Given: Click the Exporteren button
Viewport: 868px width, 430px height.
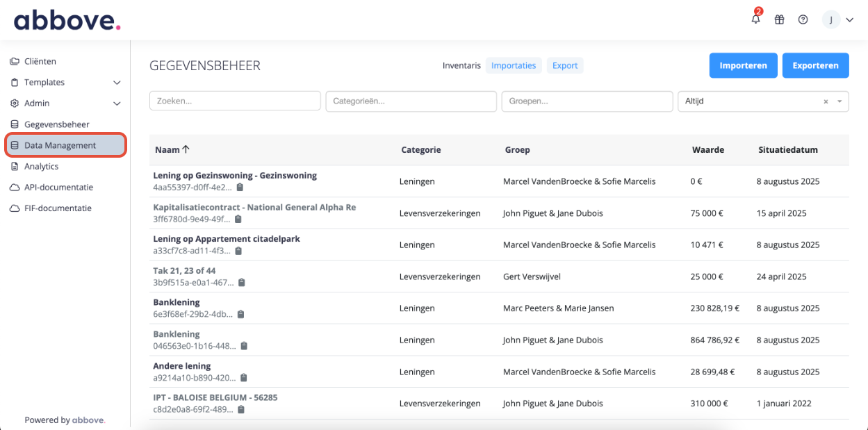Looking at the screenshot, I should (816, 65).
